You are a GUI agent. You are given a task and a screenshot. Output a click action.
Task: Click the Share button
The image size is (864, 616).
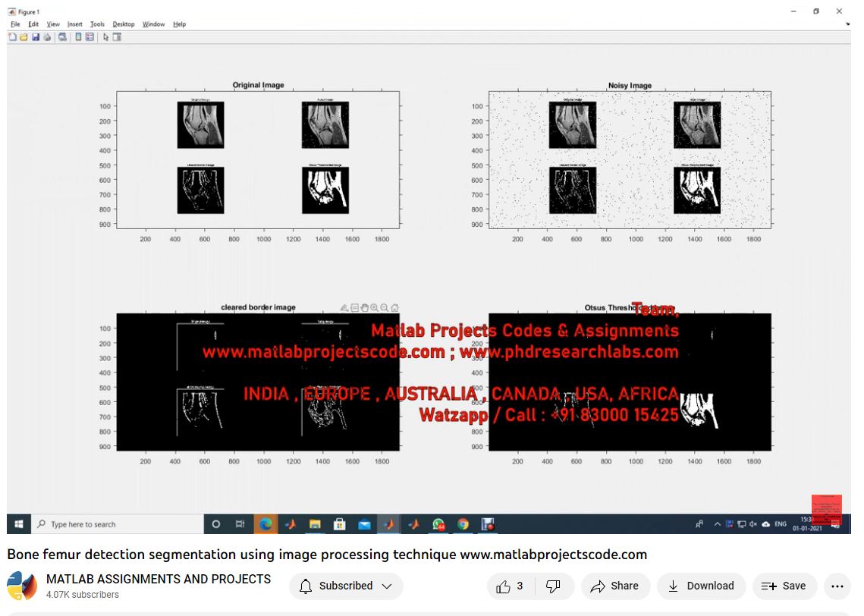(x=615, y=586)
